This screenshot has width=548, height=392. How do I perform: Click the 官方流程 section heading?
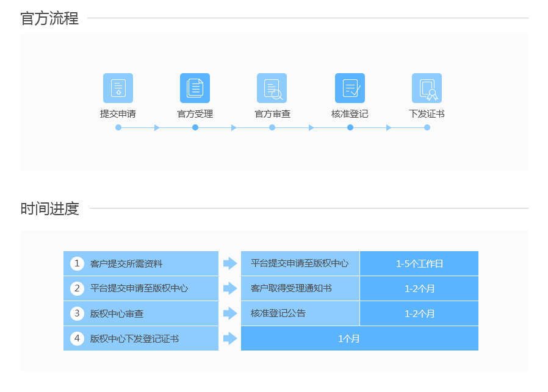click(x=49, y=18)
